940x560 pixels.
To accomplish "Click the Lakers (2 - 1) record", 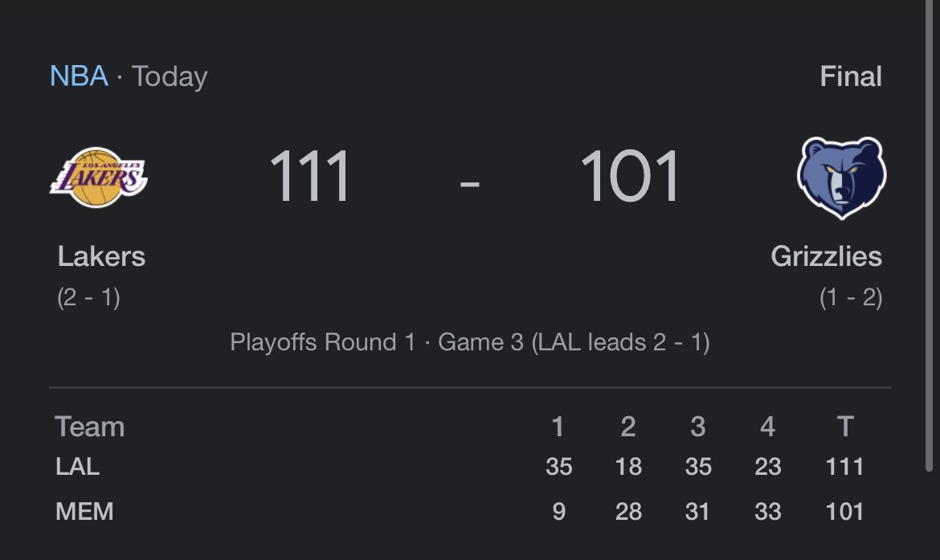I will coord(88,297).
